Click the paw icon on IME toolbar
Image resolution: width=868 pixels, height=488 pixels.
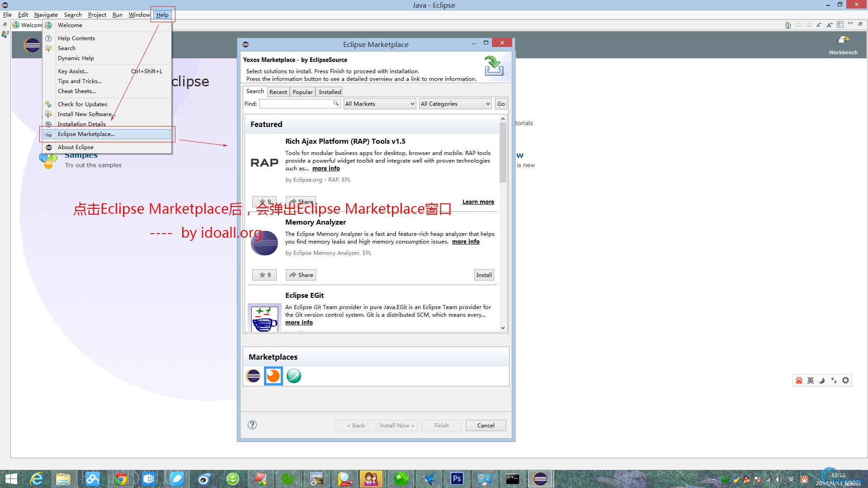799,380
